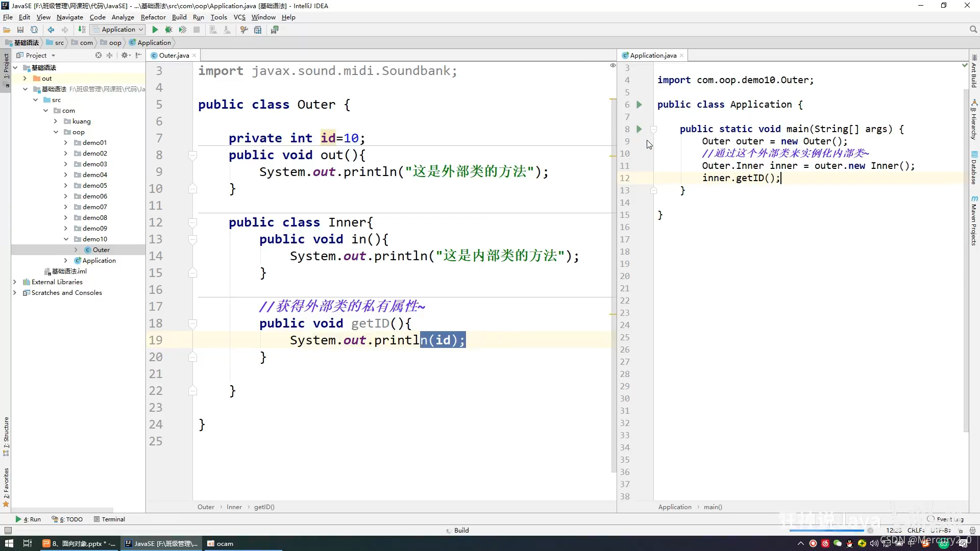Click the getID() breadcrumb under Outer.java
This screenshot has width=980, height=551.
(x=264, y=507)
